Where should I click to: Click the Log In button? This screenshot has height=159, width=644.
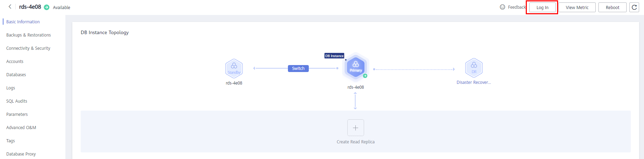point(542,7)
